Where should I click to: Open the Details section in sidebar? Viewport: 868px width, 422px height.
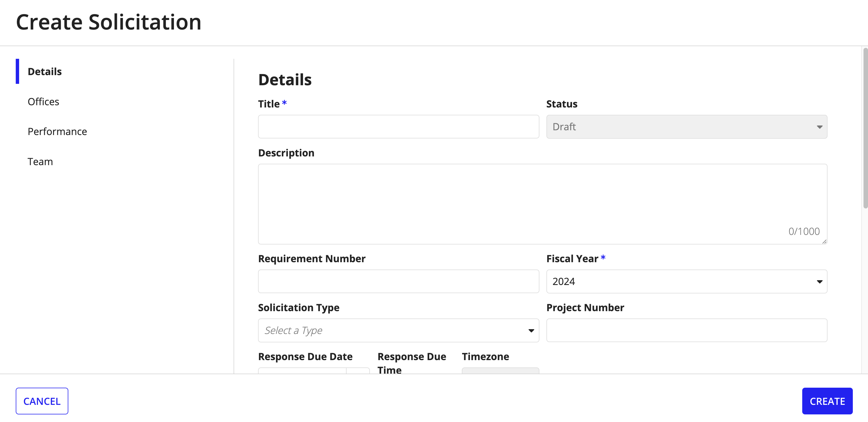44,71
